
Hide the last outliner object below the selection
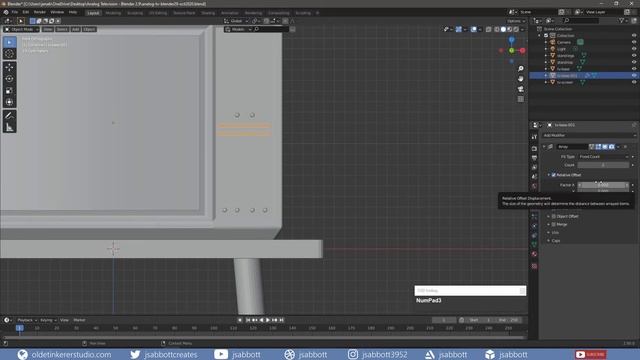tap(634, 82)
